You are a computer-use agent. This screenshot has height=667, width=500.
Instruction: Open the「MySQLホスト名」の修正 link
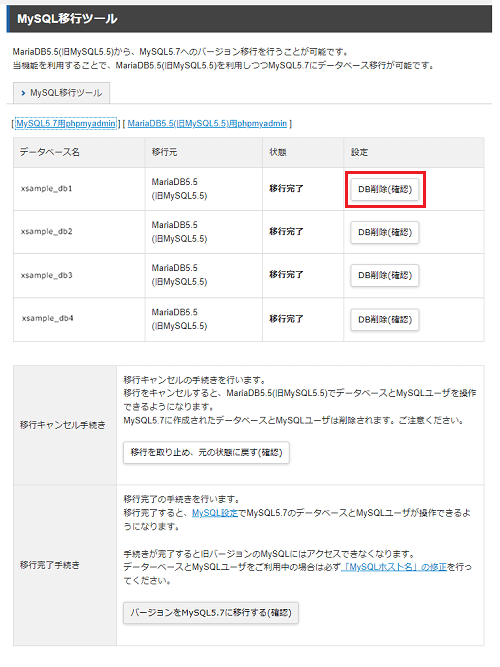coord(394,567)
